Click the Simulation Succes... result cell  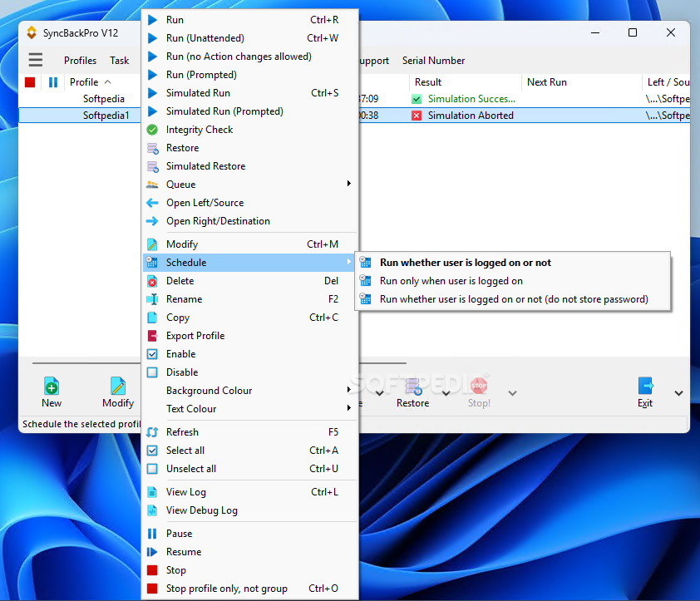pos(464,99)
